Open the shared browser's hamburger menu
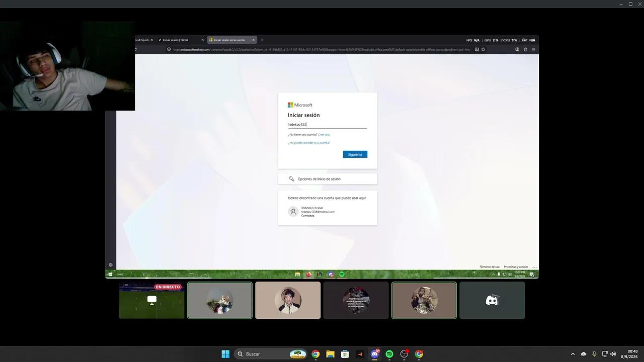644x362 pixels. (x=533, y=49)
